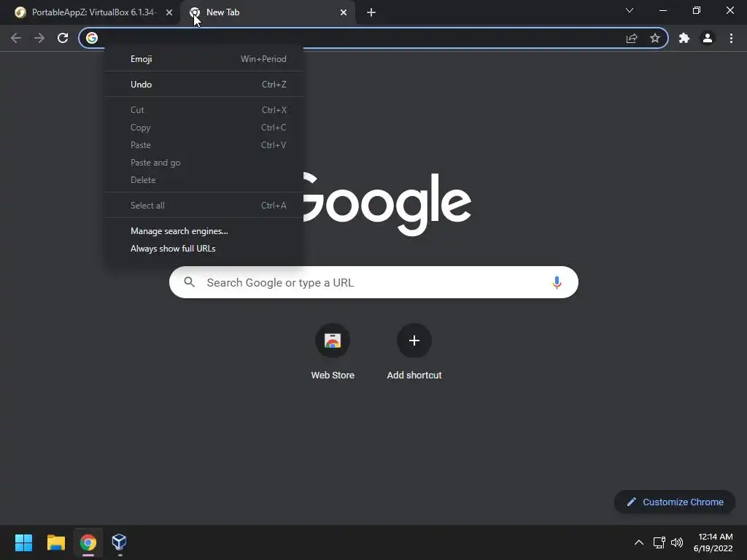747x560 pixels.
Task: Share this page icon in address bar
Action: coord(632,38)
